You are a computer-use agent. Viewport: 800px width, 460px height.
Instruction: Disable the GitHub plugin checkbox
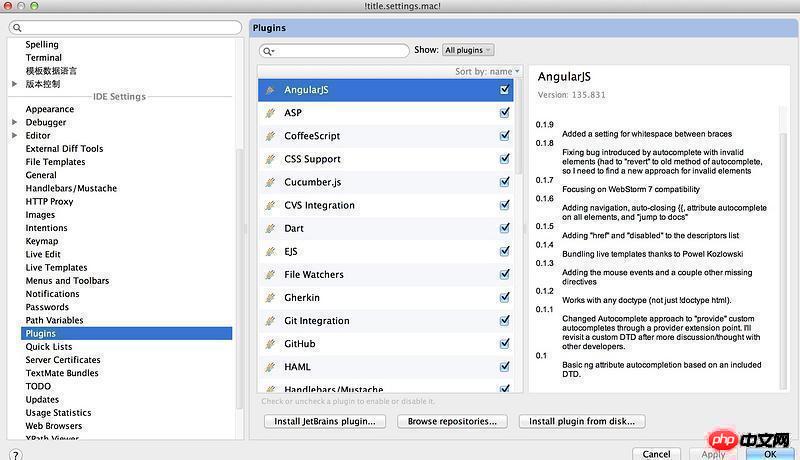coord(505,343)
